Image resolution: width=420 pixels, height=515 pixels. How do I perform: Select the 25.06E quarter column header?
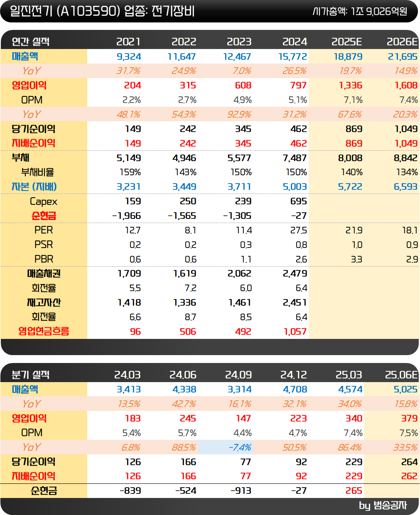click(401, 375)
